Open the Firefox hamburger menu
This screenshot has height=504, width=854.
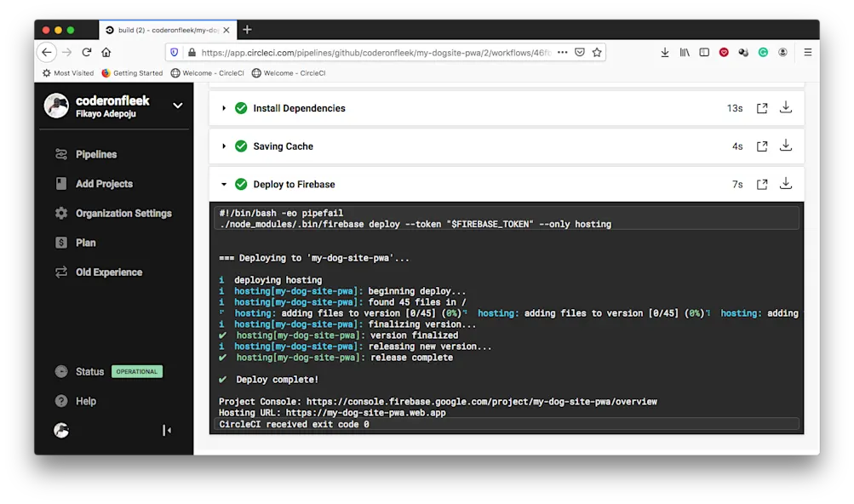tap(808, 52)
